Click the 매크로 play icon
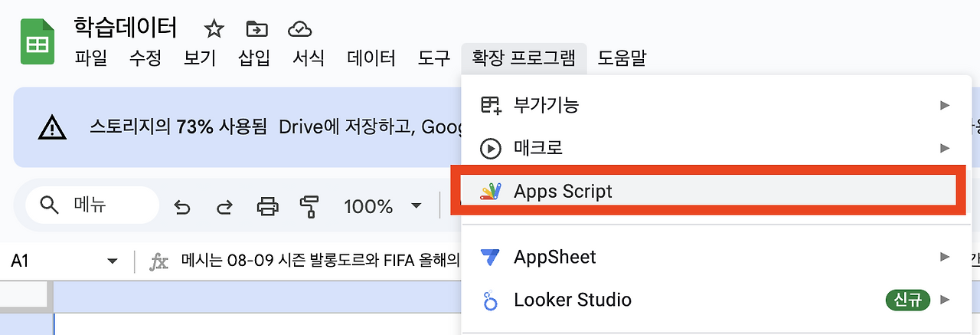Viewport: 980px width, 335px height. tap(490, 148)
